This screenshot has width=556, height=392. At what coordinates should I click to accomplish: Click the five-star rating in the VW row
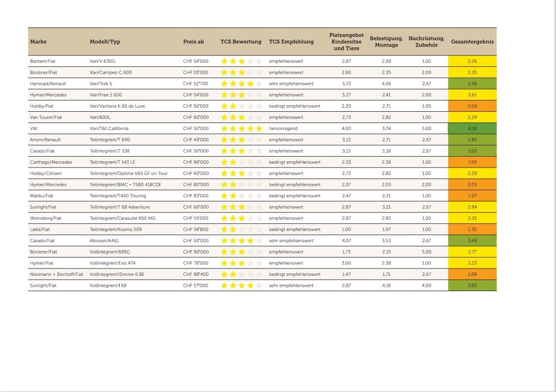click(242, 129)
